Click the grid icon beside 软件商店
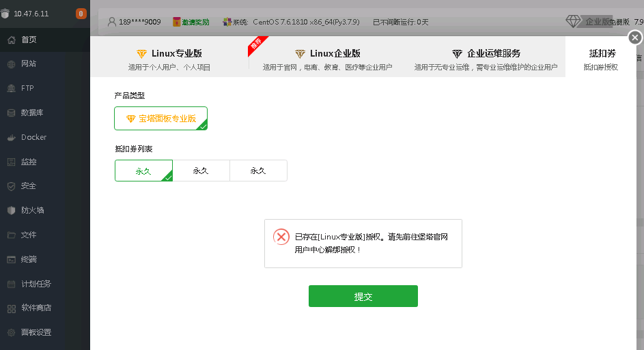 [11, 308]
